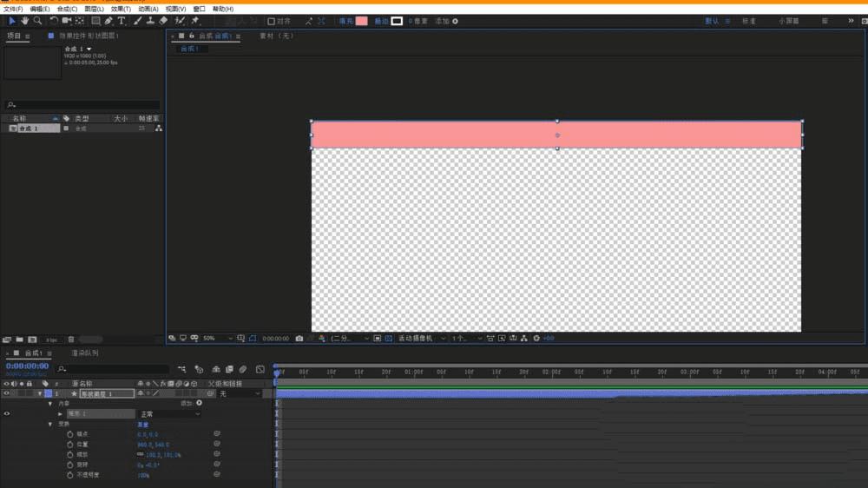The width and height of the screenshot is (868, 488).
Task: Open the 效果(T) menu
Action: pos(121,9)
